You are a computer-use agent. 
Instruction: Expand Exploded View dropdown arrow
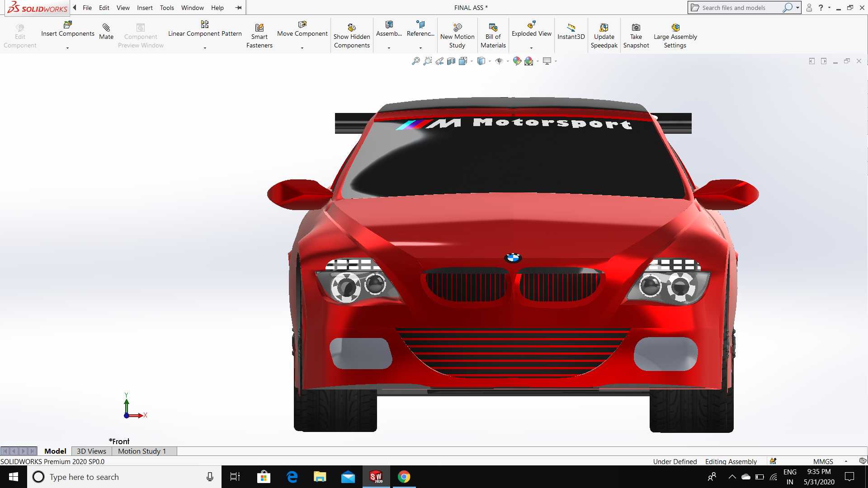531,48
